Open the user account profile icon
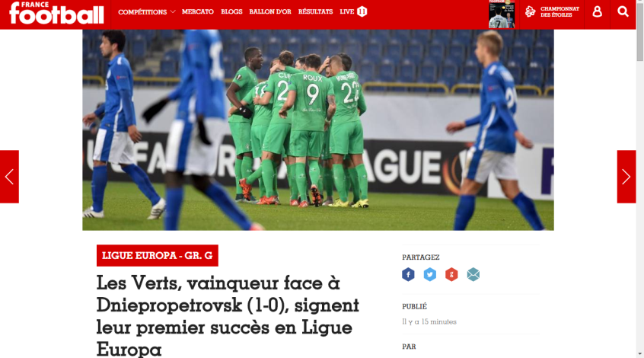The height and width of the screenshot is (358, 644). [597, 11]
